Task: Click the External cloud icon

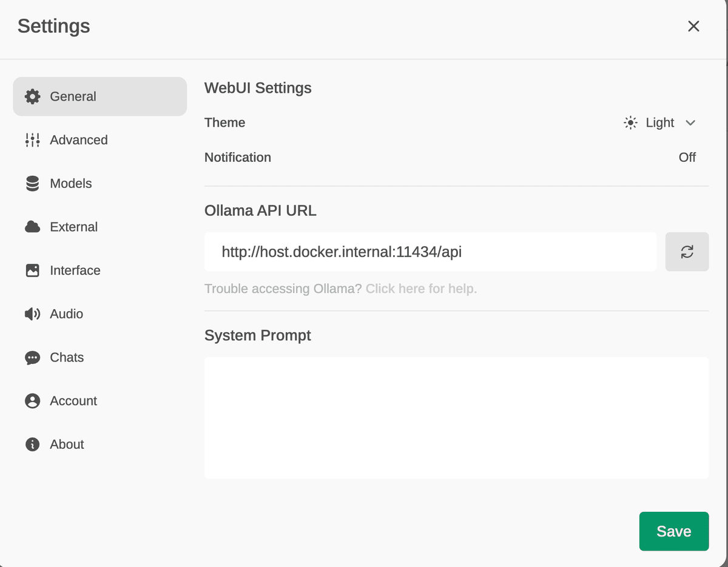Action: pyautogui.click(x=33, y=227)
